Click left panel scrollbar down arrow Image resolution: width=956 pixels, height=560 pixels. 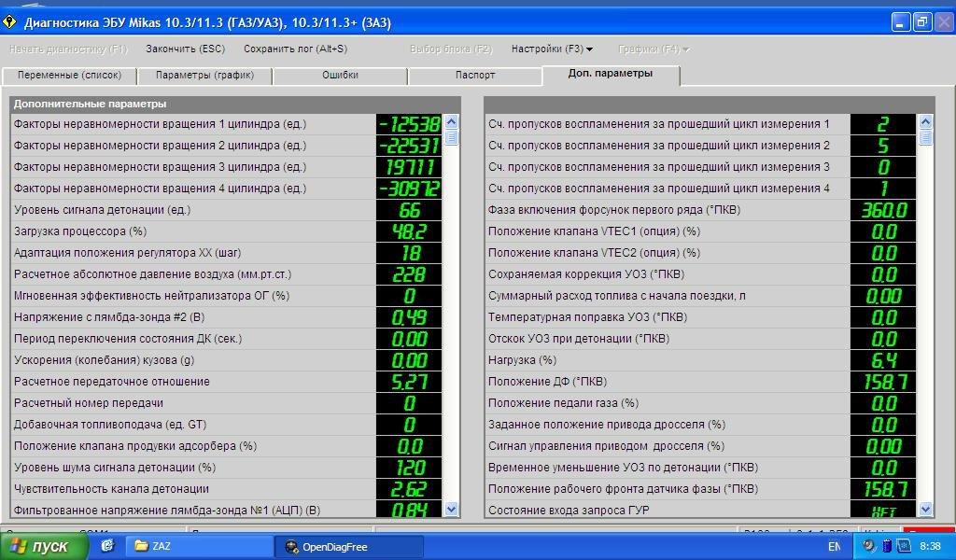(451, 509)
